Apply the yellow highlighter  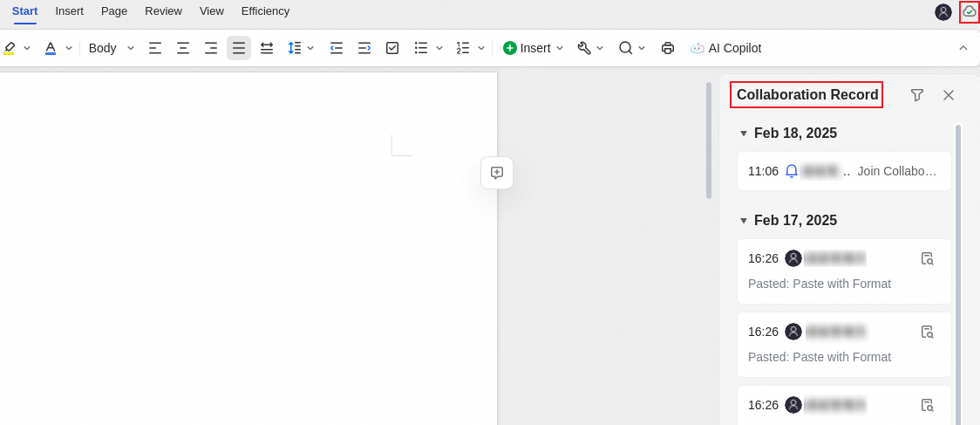(x=10, y=48)
